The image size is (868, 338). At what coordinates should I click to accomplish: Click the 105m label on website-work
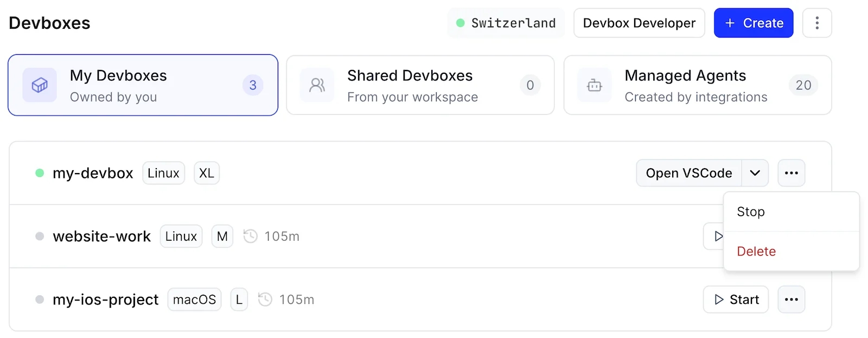(282, 236)
